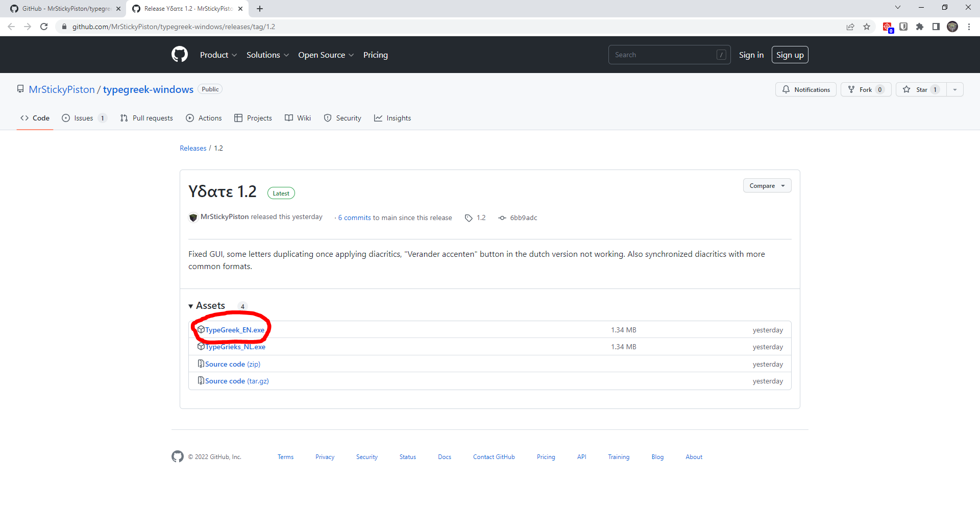The height and width of the screenshot is (531, 980).
Task: Click the tag icon next to version 1.2
Action: click(468, 218)
